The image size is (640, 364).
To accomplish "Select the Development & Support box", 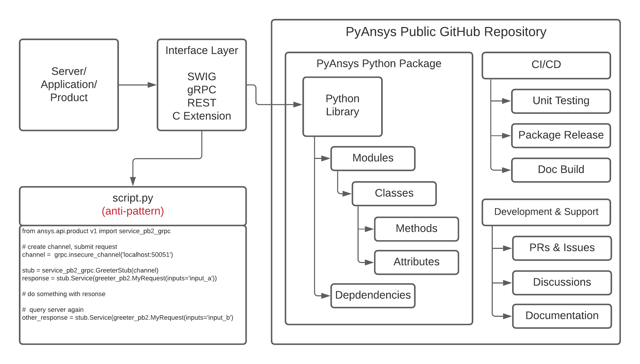I will click(x=546, y=212).
